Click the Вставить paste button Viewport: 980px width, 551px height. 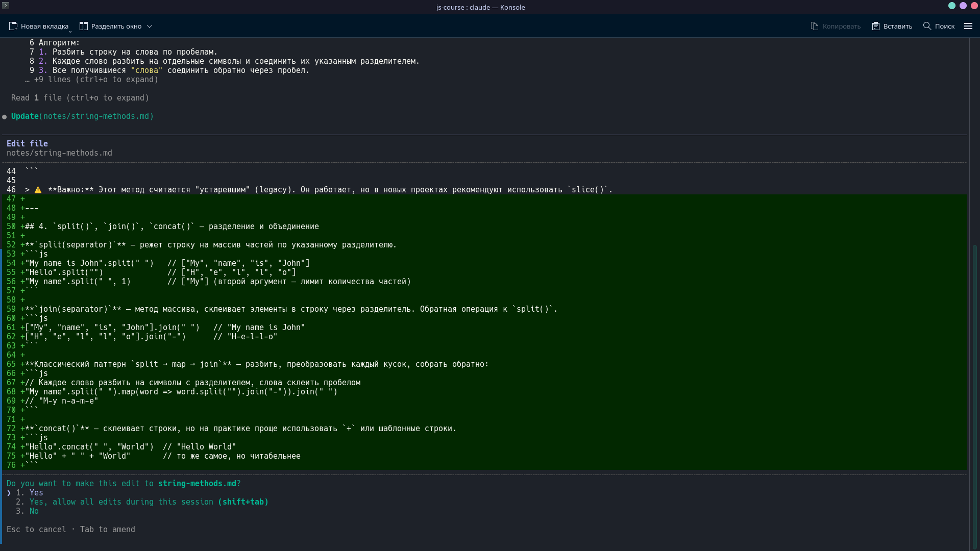892,26
